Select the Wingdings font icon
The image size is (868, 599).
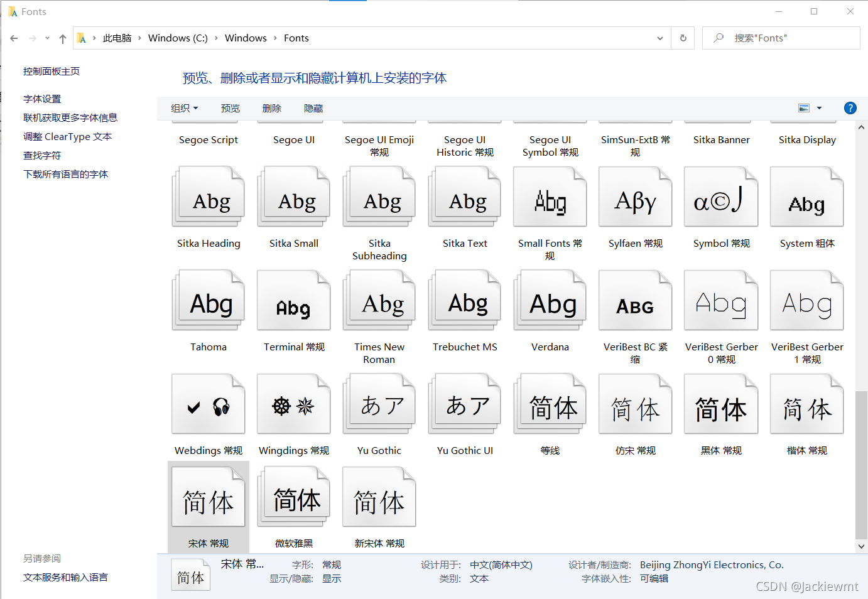point(294,404)
